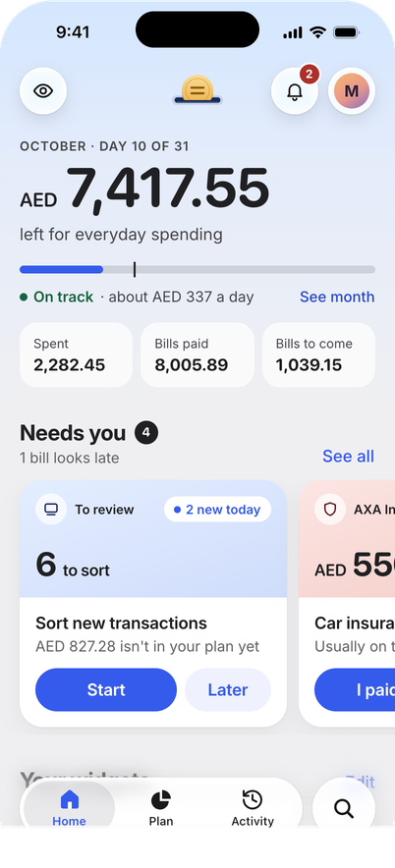Tap the I paid button on the AXA card
Image resolution: width=395 pixels, height=868 pixels.
355,689
